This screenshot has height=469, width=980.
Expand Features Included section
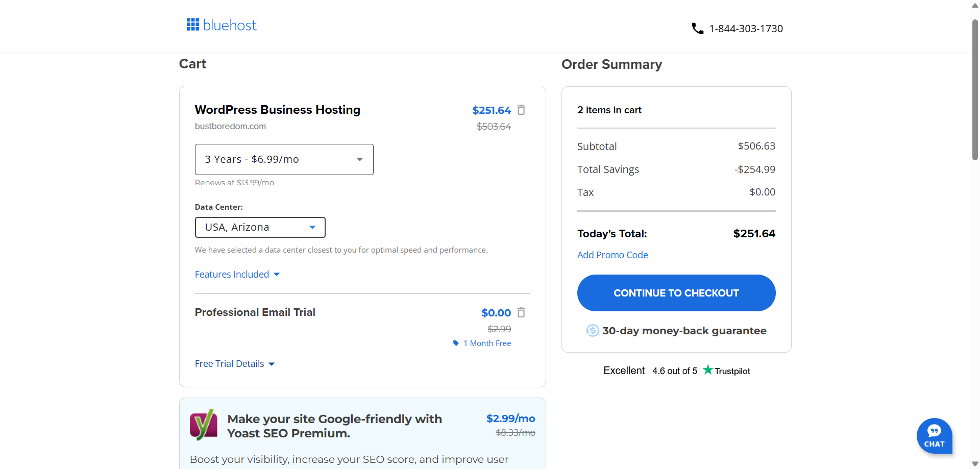(237, 274)
